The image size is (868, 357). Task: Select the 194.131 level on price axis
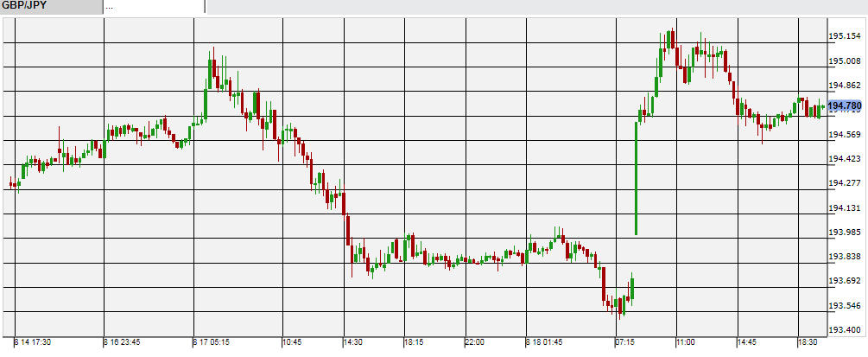tap(844, 207)
